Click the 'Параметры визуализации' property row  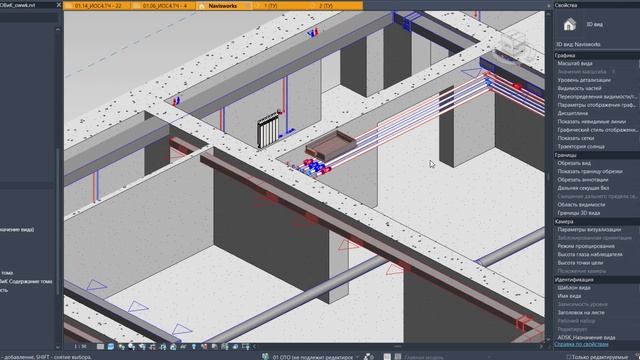[x=597, y=230]
